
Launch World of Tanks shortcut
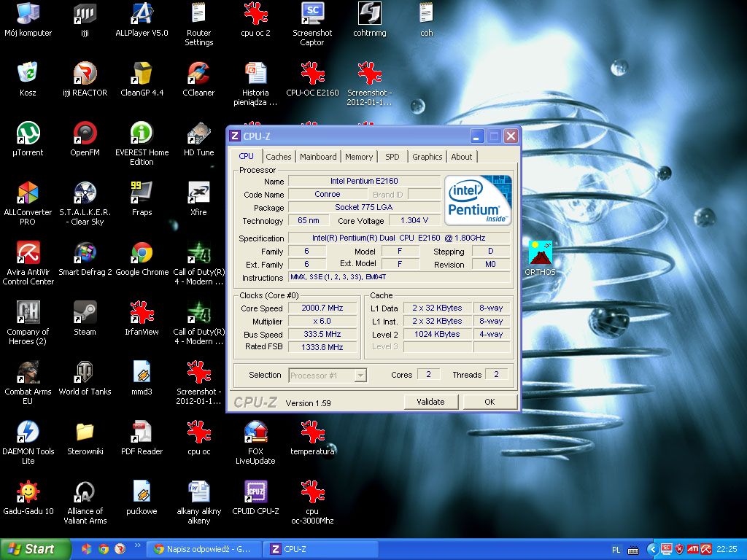pos(85,373)
